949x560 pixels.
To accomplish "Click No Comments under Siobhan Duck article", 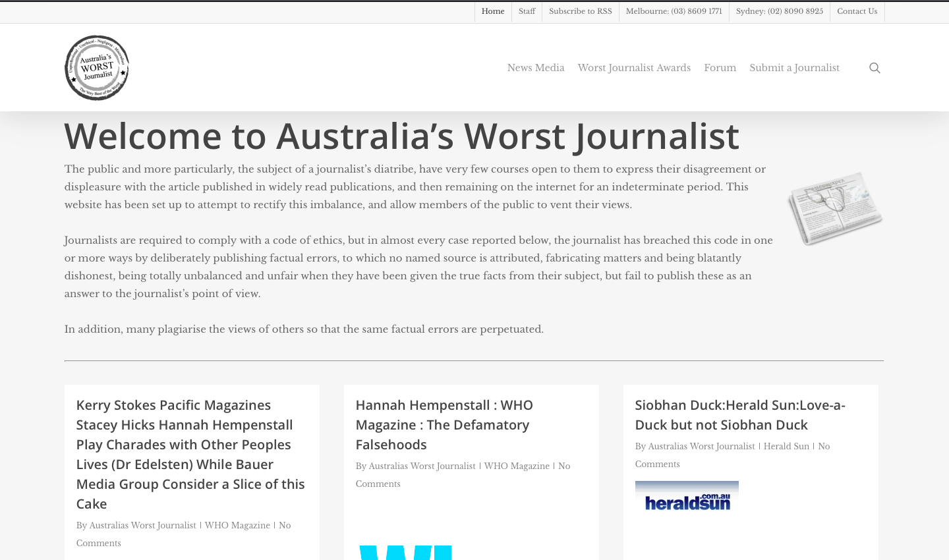I will [732, 455].
